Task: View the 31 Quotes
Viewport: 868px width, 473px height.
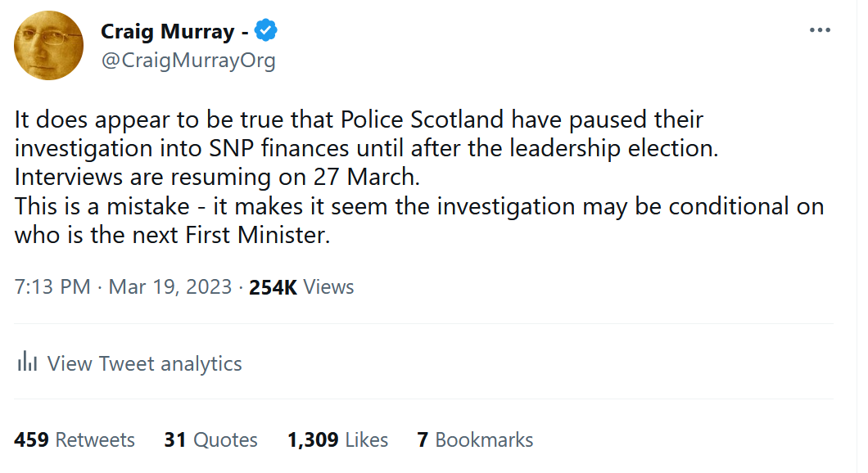Action: point(210,439)
